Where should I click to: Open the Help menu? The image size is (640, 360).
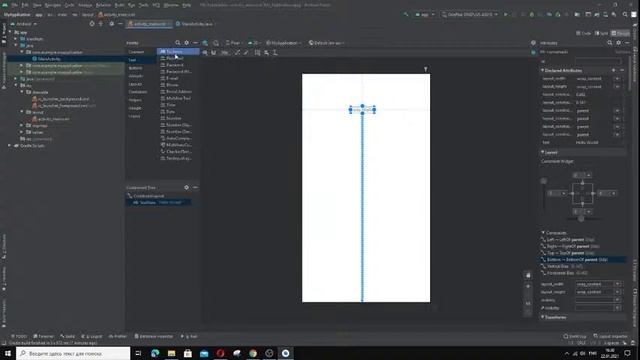[187, 5]
